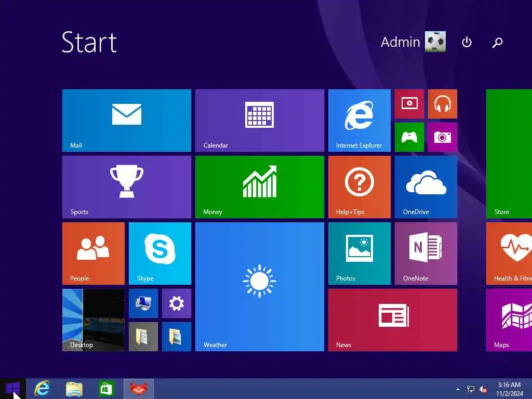Click the Admin soccer ball avatar
Screen dimensions: 532x399
point(436,42)
